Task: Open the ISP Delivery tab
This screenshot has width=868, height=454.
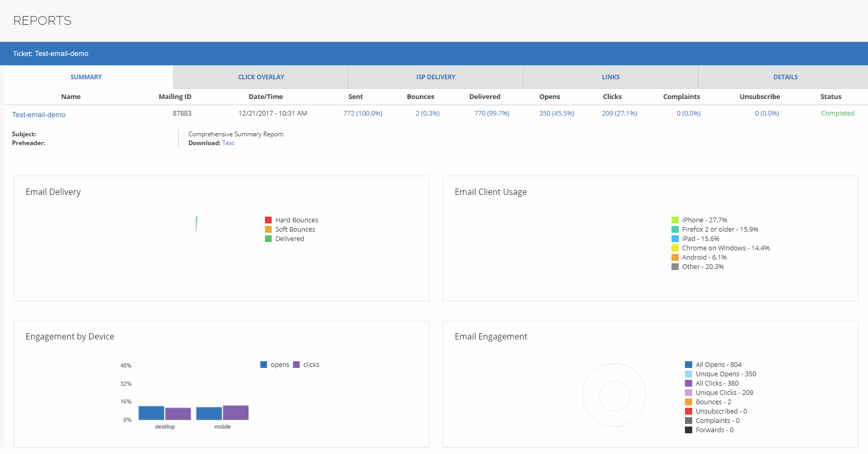Action: tap(436, 77)
